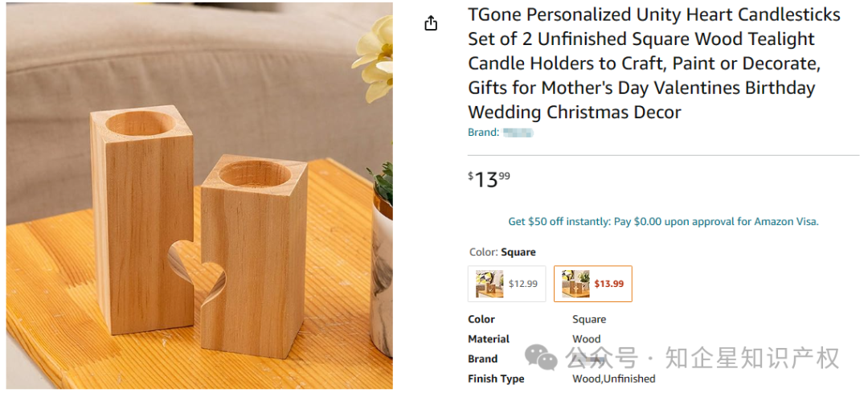This screenshot has width=868, height=393.
Task: Click the shorter wooden candle holder in photo
Action: [x=256, y=257]
